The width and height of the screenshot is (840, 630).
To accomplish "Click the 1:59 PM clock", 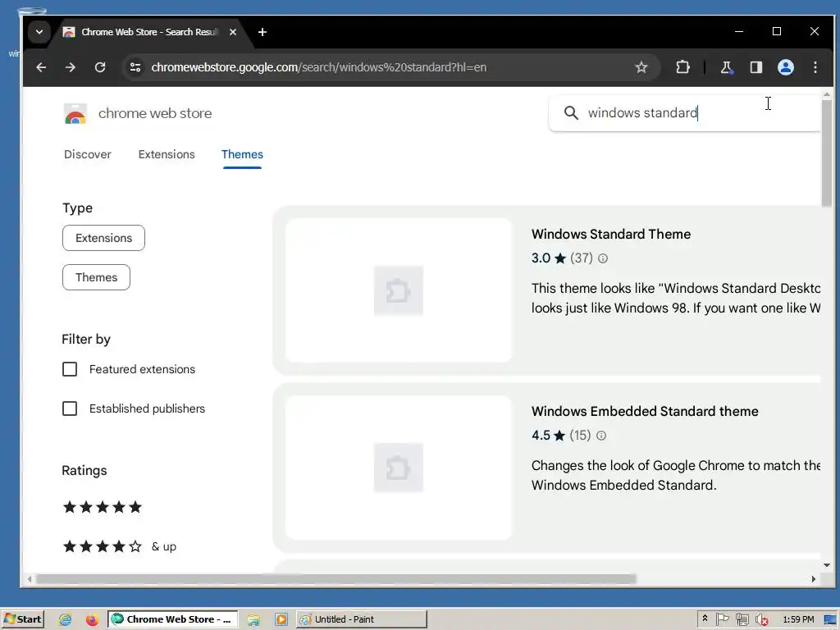I will tap(798, 619).
